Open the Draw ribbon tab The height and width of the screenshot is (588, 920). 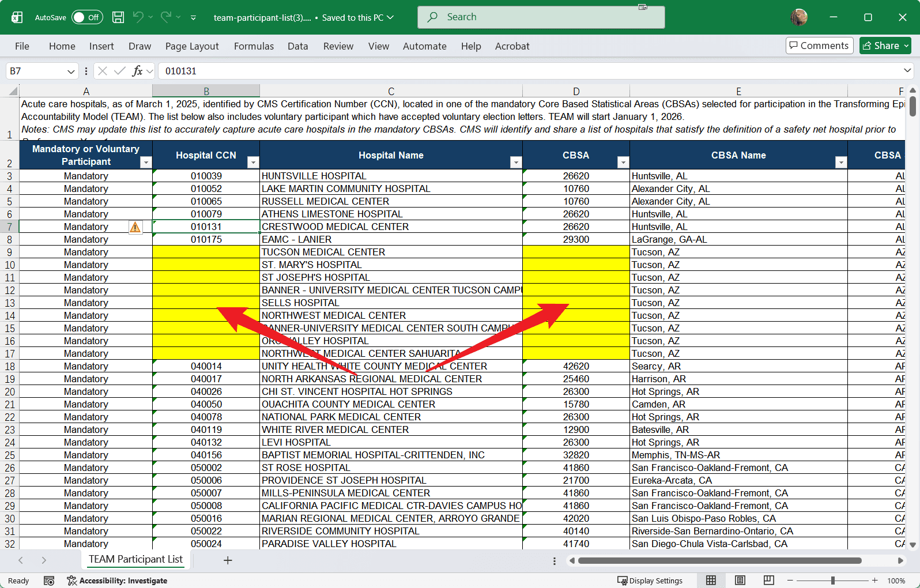(x=139, y=46)
